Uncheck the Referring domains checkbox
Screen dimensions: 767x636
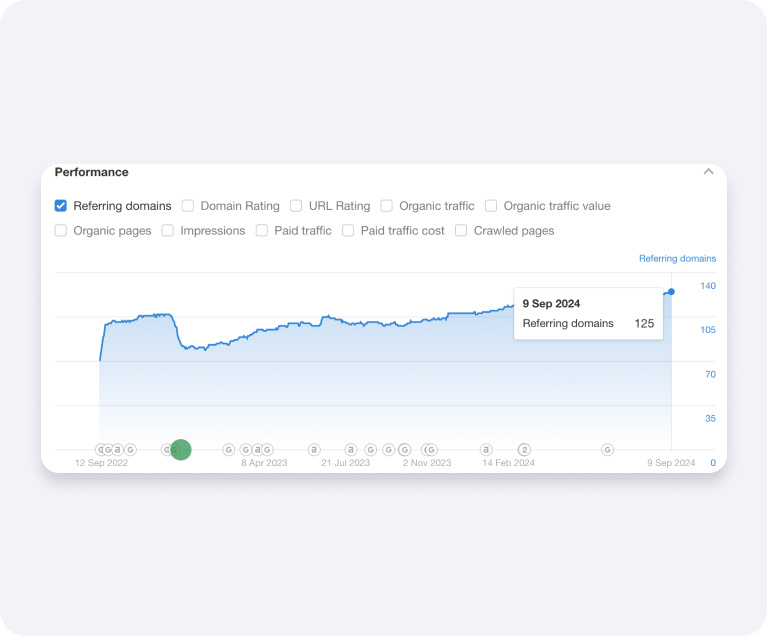(61, 205)
